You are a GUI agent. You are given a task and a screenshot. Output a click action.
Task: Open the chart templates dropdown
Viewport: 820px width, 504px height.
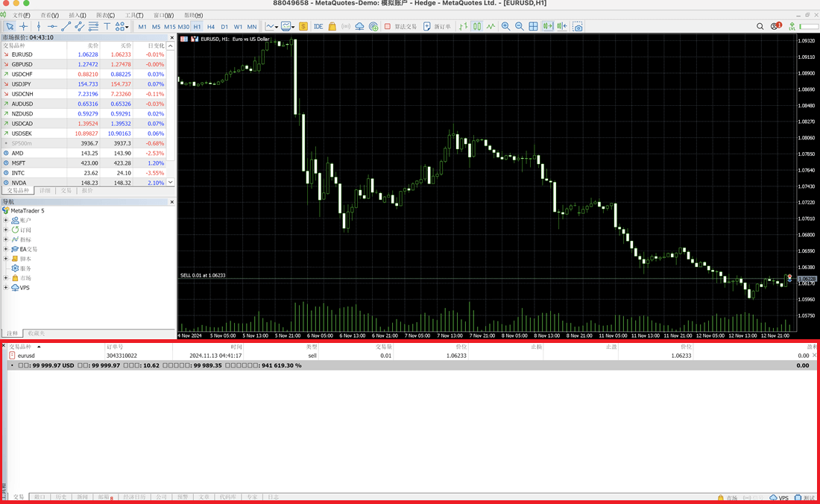pos(288,27)
